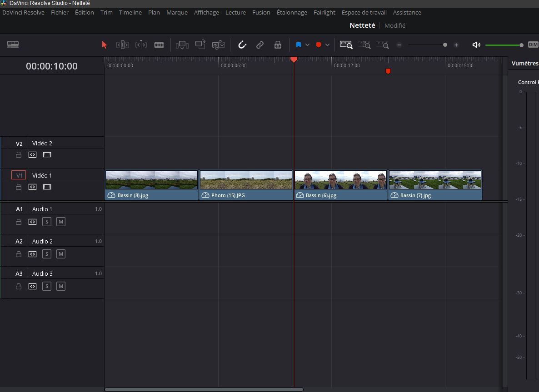
Task: Click the Insert clip toolbar icon
Action: pyautogui.click(x=182, y=45)
